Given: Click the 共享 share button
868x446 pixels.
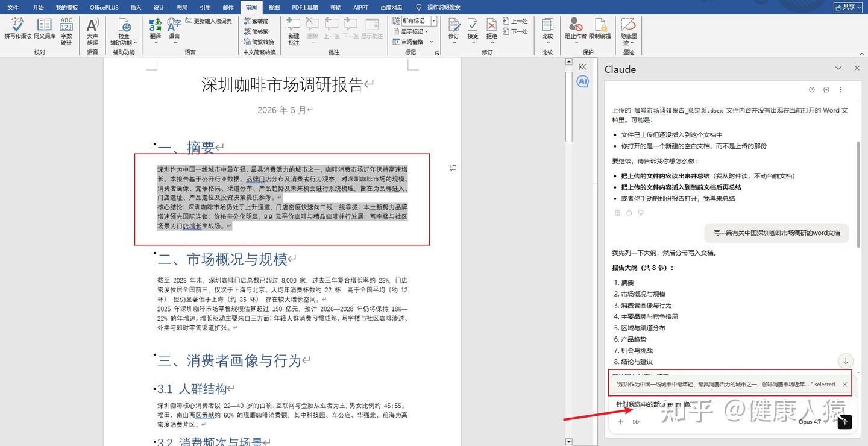Looking at the screenshot, I should click(848, 7).
